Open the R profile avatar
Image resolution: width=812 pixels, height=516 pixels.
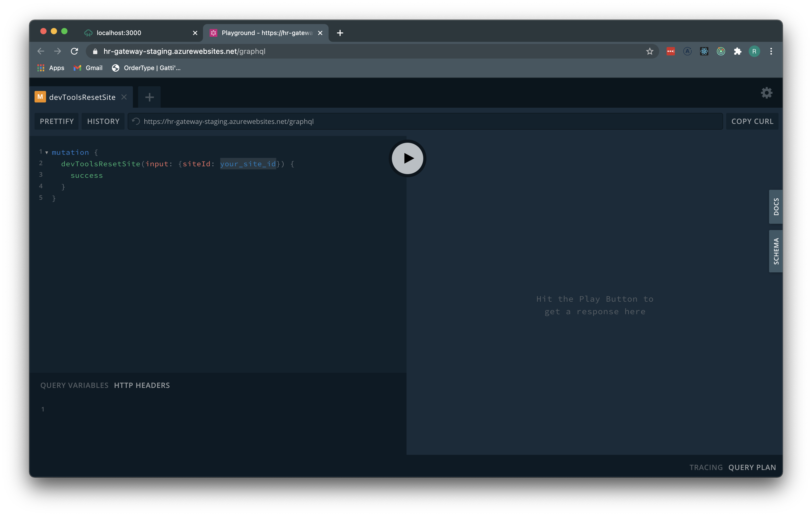754,51
